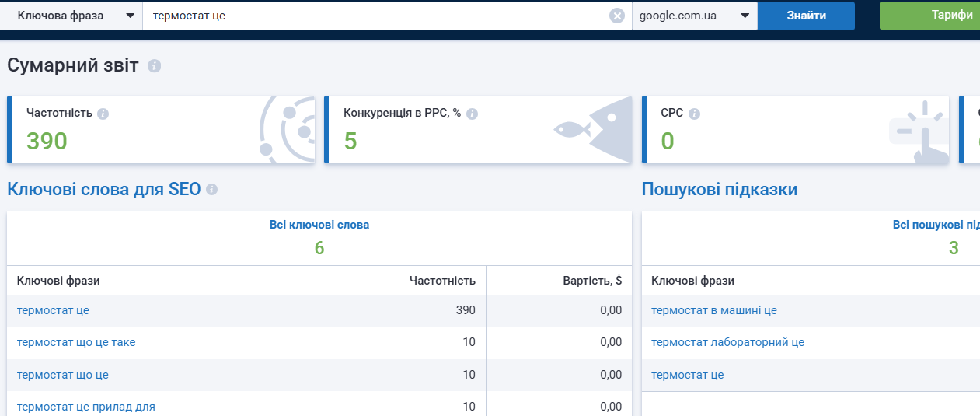The width and height of the screenshot is (980, 416).
Task: Open suggestion термостат в машині це
Action: [x=714, y=310]
